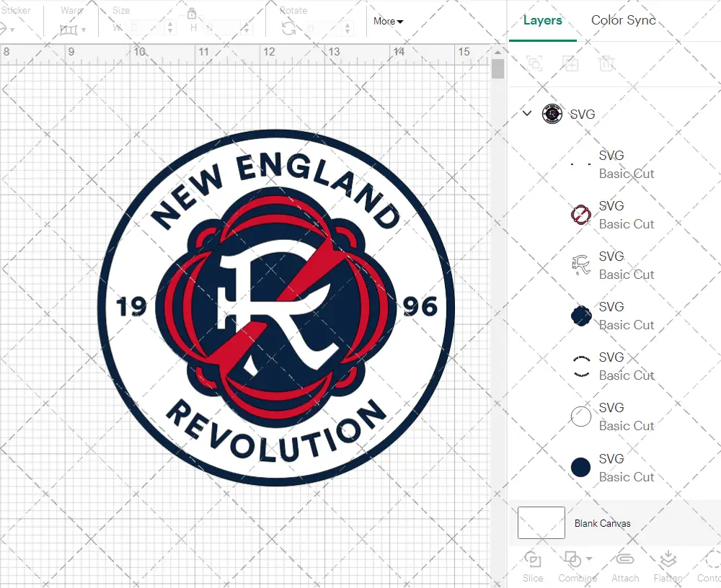Click the Rotate stepper arrows
721x588 pixels.
coord(348,29)
